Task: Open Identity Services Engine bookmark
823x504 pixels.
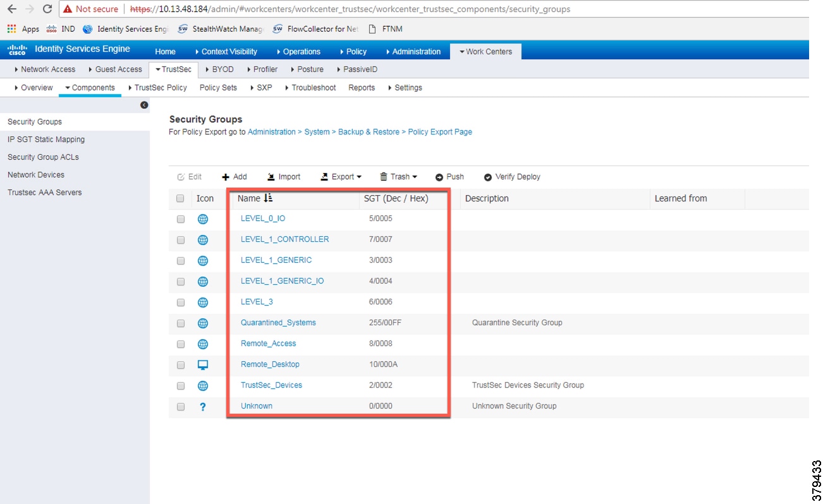Action: pos(126,28)
